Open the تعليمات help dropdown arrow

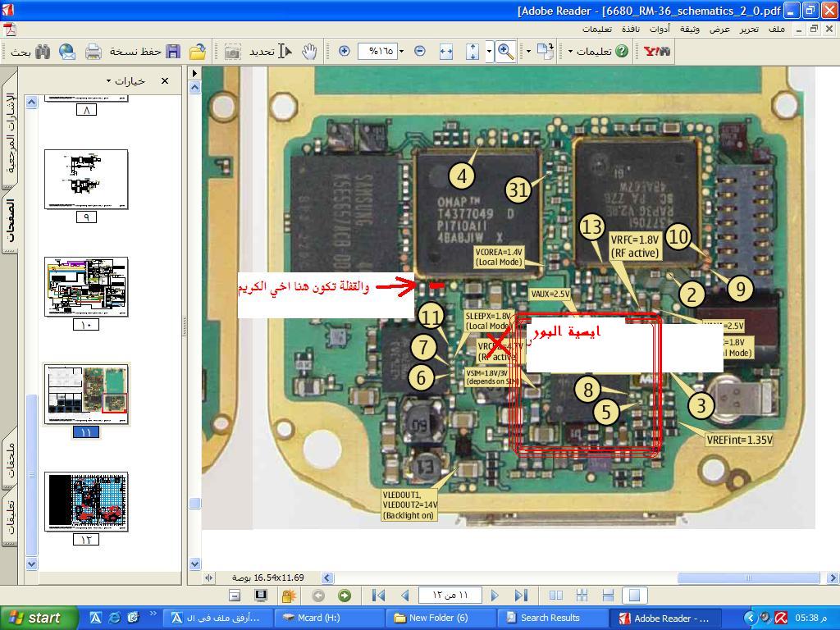pyautogui.click(x=570, y=52)
